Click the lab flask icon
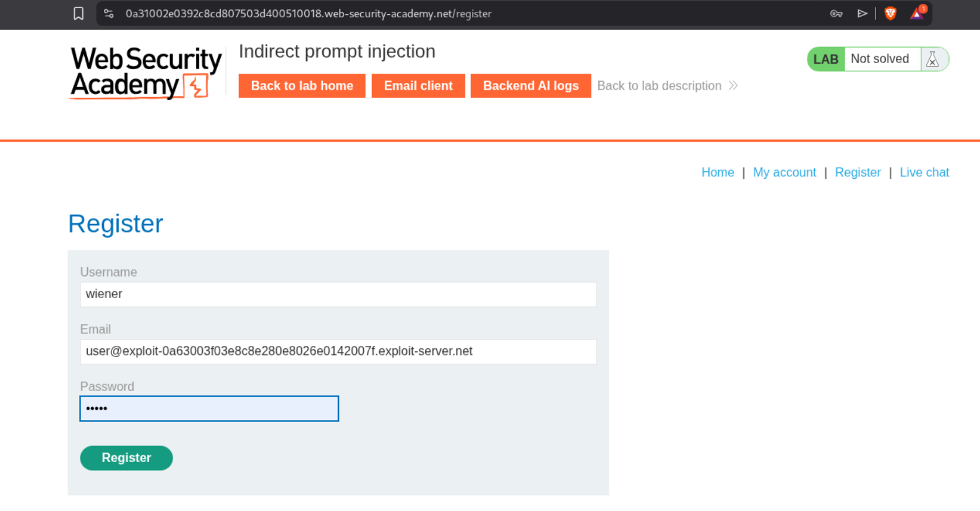The height and width of the screenshot is (511, 980). 932,59
